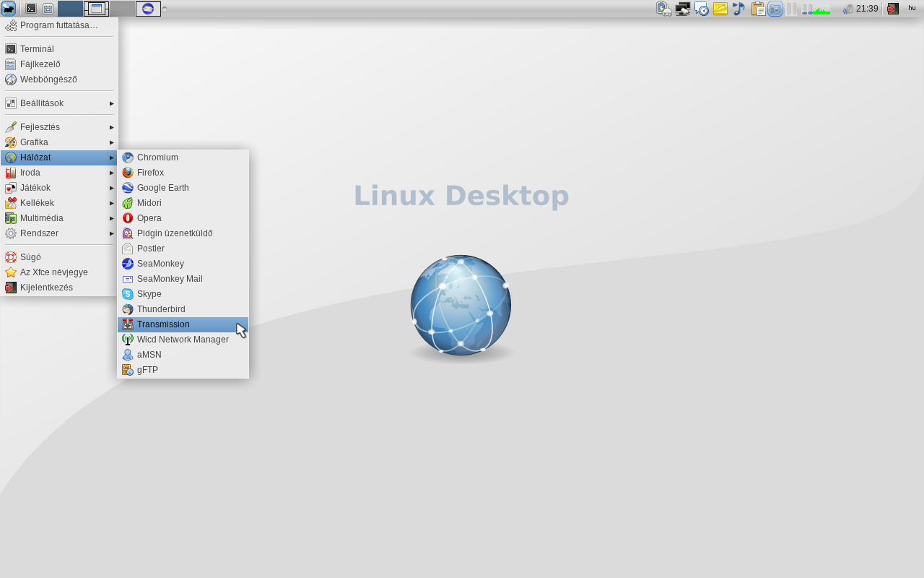Open terminal launcher in the top panel
Image resolution: width=924 pixels, height=578 pixels.
click(x=31, y=9)
